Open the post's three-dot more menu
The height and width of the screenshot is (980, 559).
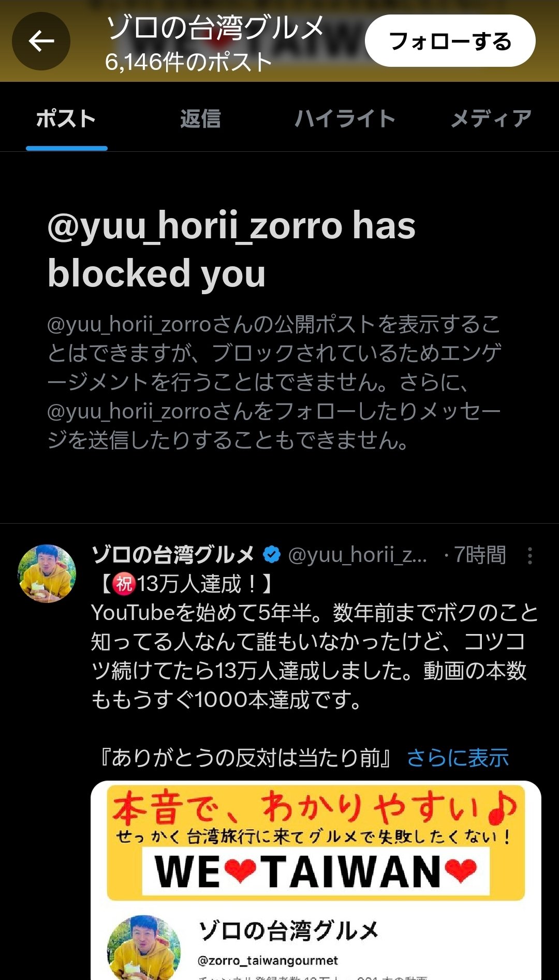click(x=529, y=556)
